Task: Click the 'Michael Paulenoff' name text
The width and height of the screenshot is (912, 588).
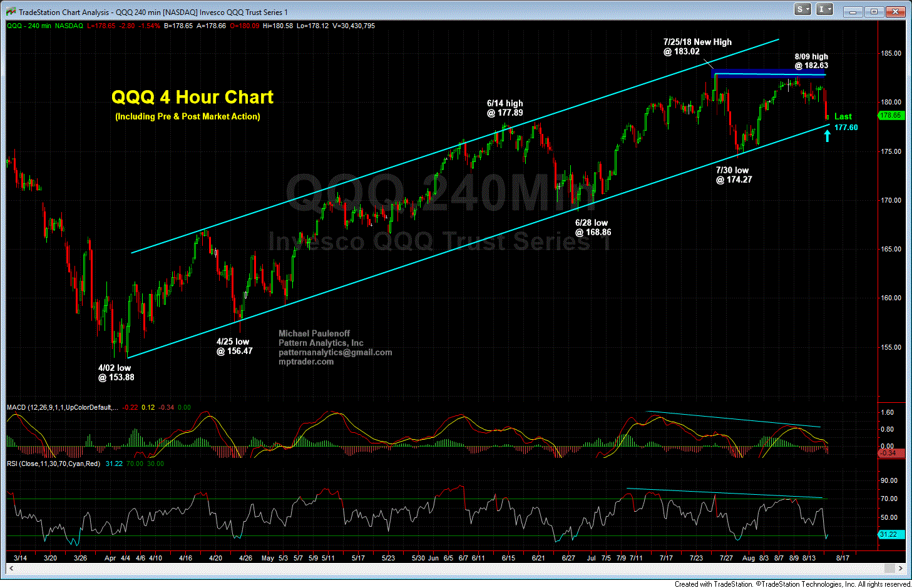Action: tap(314, 333)
